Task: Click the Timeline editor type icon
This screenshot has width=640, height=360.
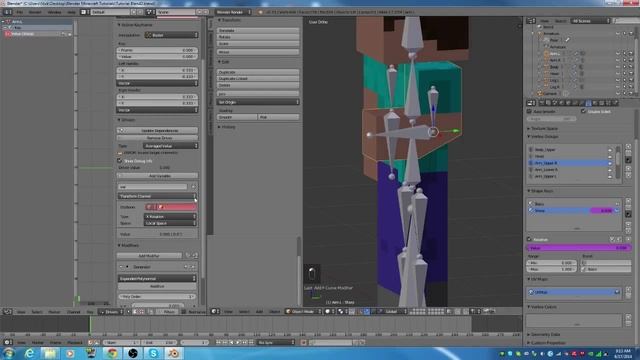Action: pos(7,342)
